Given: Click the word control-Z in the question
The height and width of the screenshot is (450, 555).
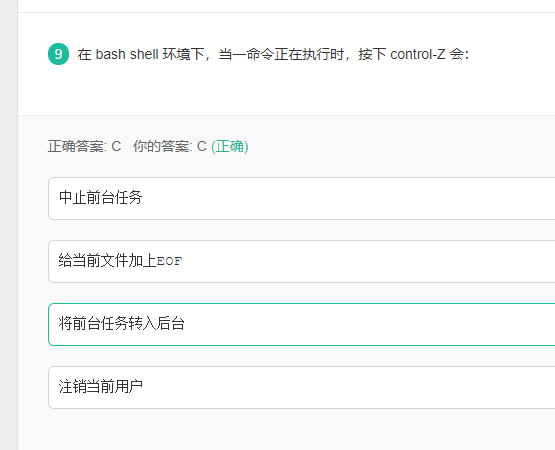Looking at the screenshot, I should click(418, 55).
